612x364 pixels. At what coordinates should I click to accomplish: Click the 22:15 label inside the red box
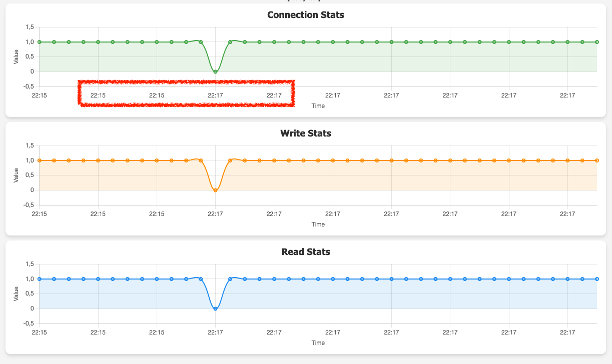(x=99, y=95)
